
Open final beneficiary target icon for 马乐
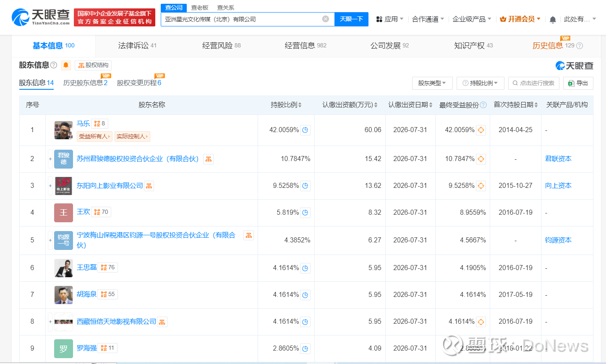point(481,130)
